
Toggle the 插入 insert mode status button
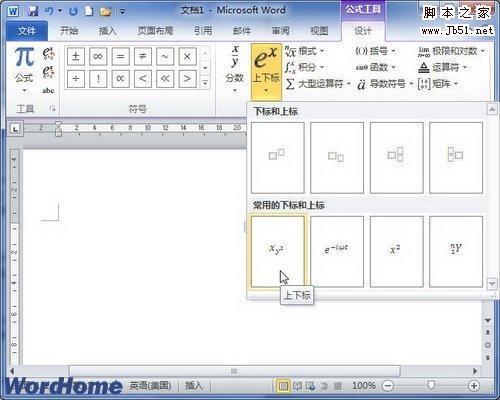point(194,386)
